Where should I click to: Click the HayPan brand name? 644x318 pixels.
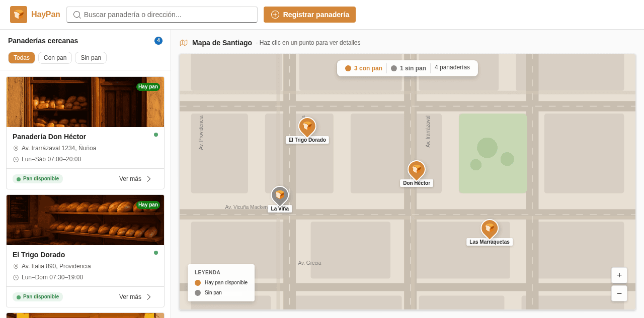pos(46,15)
